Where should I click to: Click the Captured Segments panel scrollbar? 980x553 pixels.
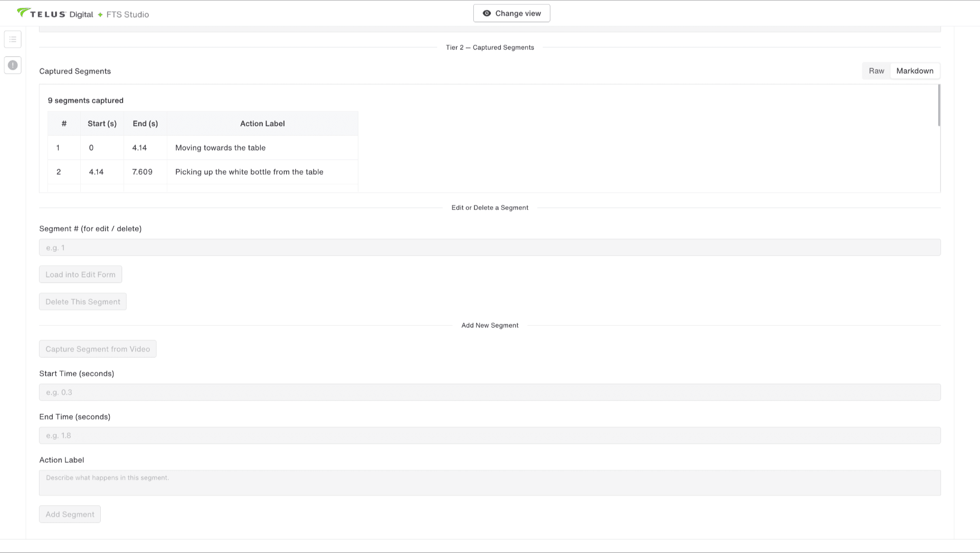coord(939,105)
